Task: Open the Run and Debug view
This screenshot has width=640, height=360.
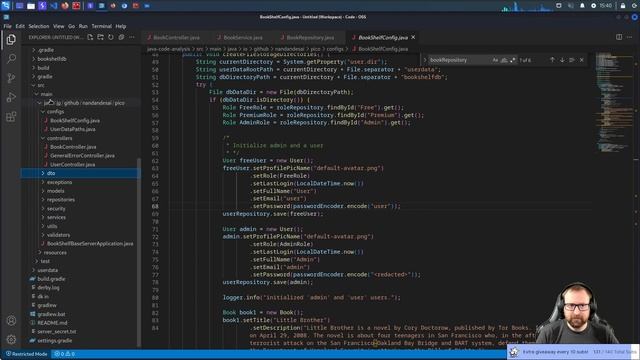Action: tap(11, 97)
